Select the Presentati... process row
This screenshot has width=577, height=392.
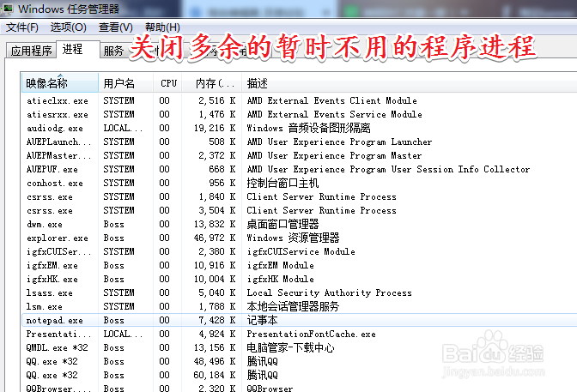(x=299, y=335)
